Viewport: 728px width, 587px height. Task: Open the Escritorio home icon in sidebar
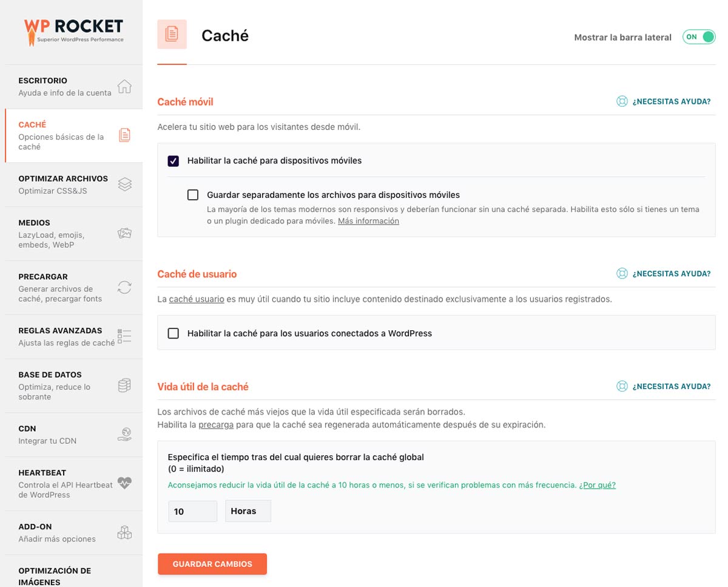click(x=124, y=86)
